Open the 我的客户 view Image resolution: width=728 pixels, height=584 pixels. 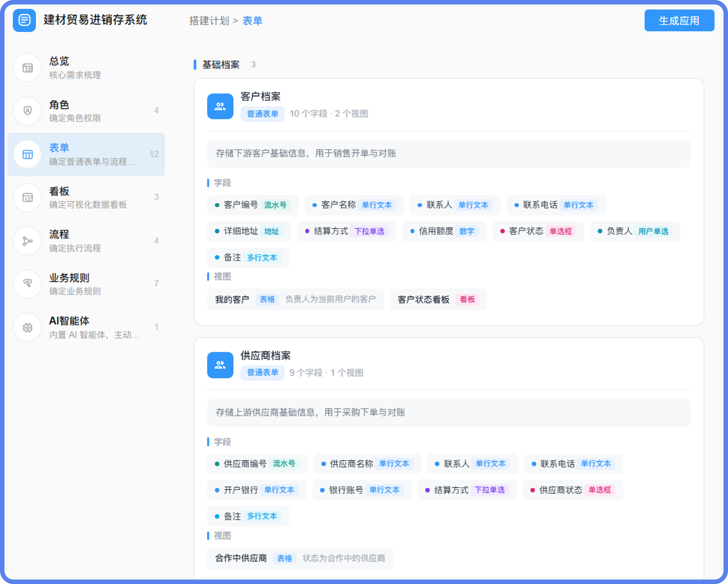(295, 299)
